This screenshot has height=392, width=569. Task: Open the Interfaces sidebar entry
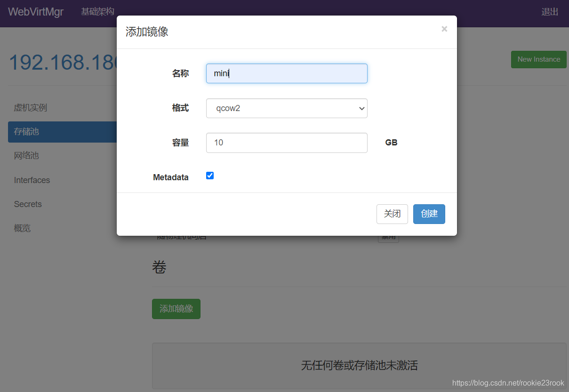point(32,180)
